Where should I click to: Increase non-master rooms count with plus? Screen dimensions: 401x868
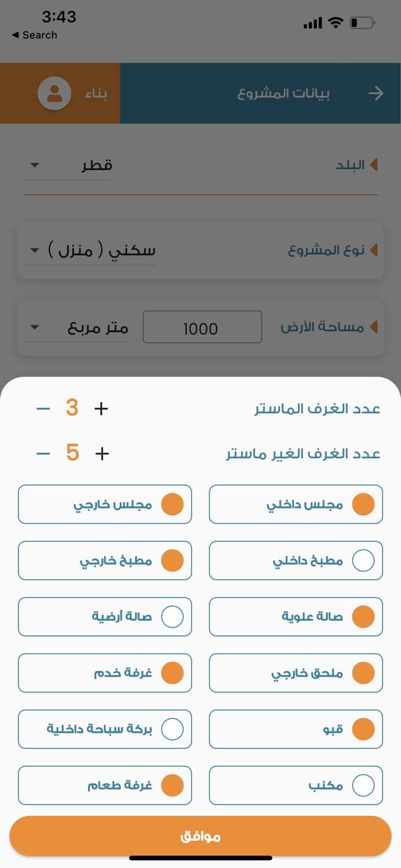102,453
